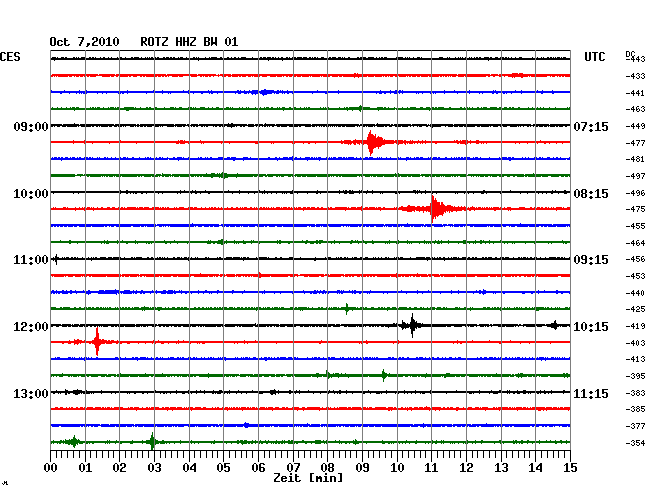The image size is (650, 494).
Task: Click the "15" minute tick label
Action: pyautogui.click(x=570, y=467)
